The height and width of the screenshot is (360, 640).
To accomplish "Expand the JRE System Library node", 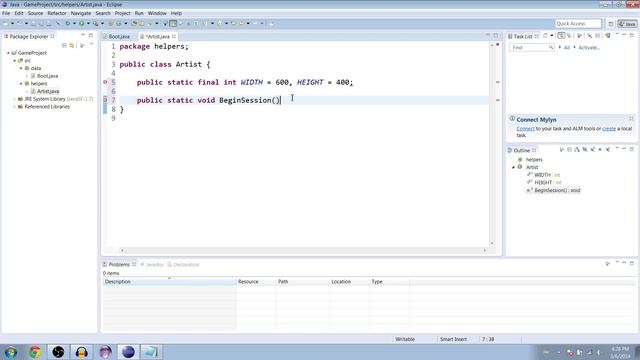I will (15, 99).
